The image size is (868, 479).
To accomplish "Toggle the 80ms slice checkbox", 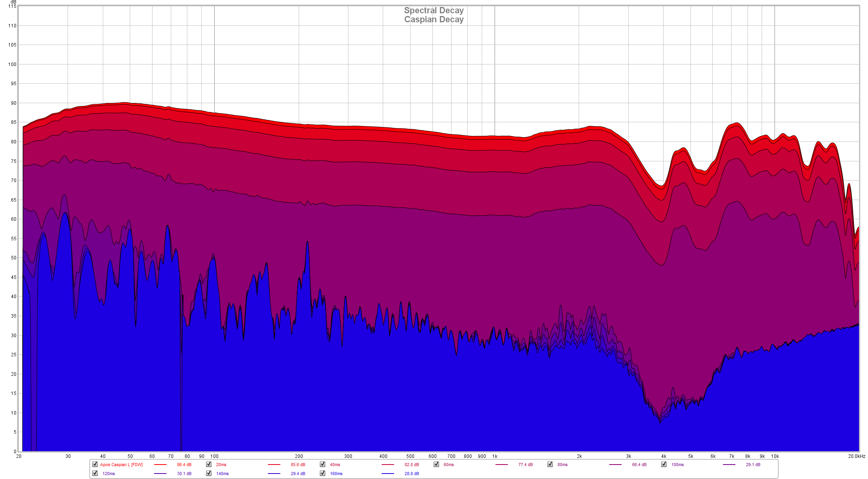I will 550,464.
